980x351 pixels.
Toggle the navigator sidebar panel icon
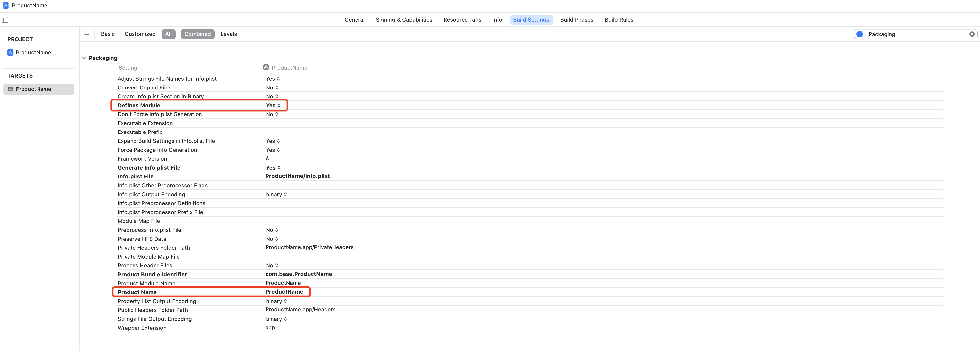(x=5, y=20)
